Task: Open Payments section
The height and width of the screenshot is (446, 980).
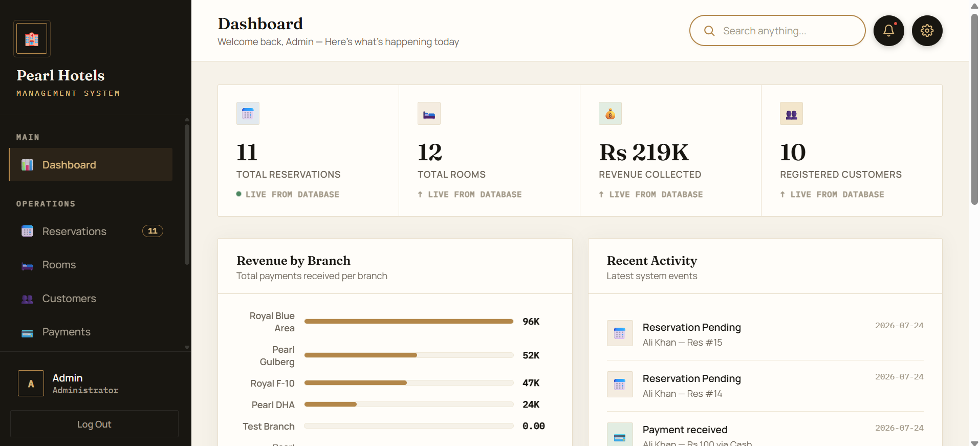Action: click(x=91, y=332)
